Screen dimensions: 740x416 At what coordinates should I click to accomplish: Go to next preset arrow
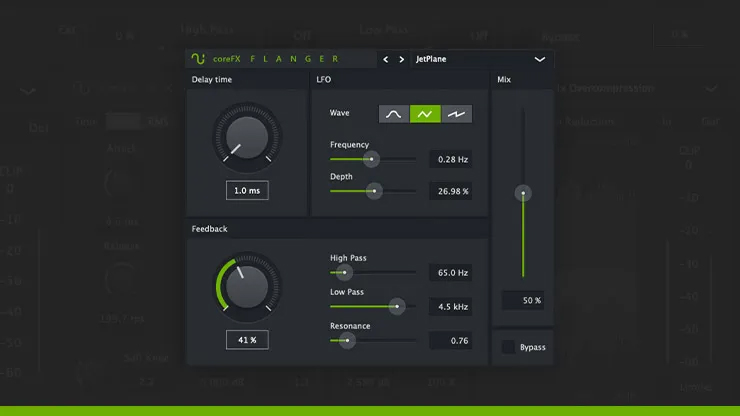[x=402, y=59]
